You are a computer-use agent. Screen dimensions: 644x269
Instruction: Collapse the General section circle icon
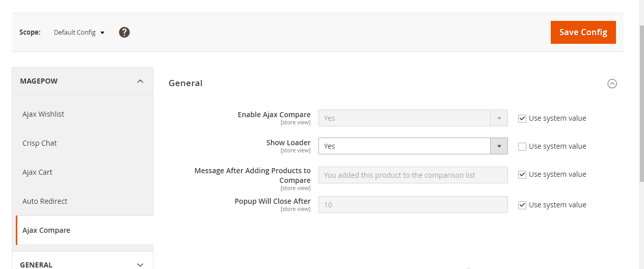pos(612,84)
